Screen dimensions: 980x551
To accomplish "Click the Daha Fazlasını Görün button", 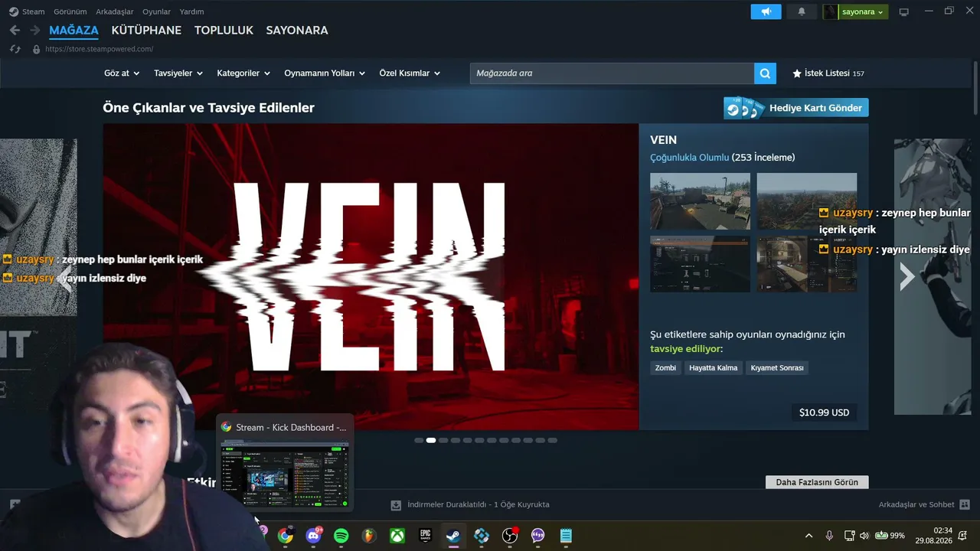I will pyautogui.click(x=817, y=482).
